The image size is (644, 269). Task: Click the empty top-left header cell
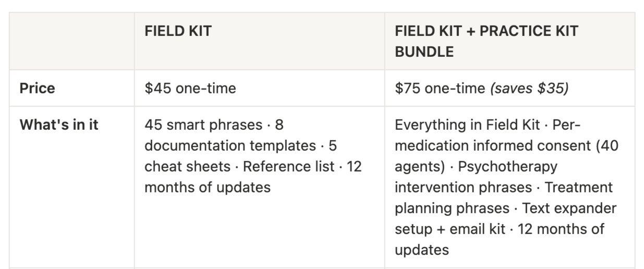(x=71, y=41)
